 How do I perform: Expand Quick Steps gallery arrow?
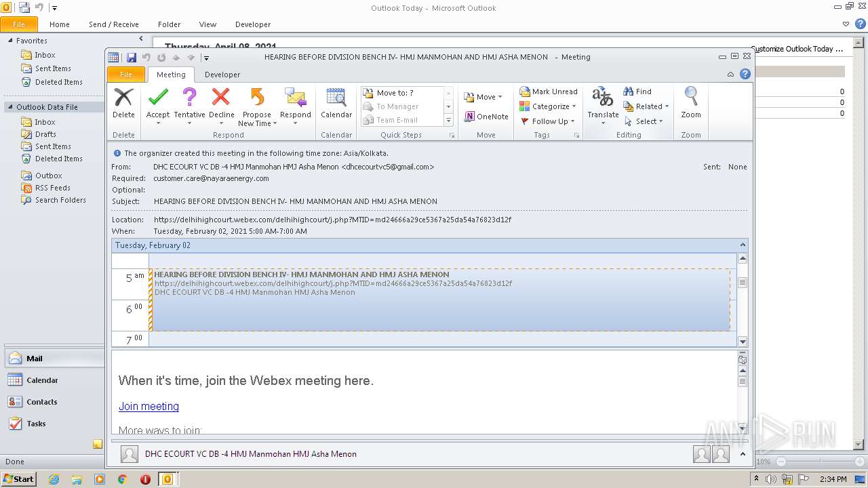pyautogui.click(x=448, y=120)
